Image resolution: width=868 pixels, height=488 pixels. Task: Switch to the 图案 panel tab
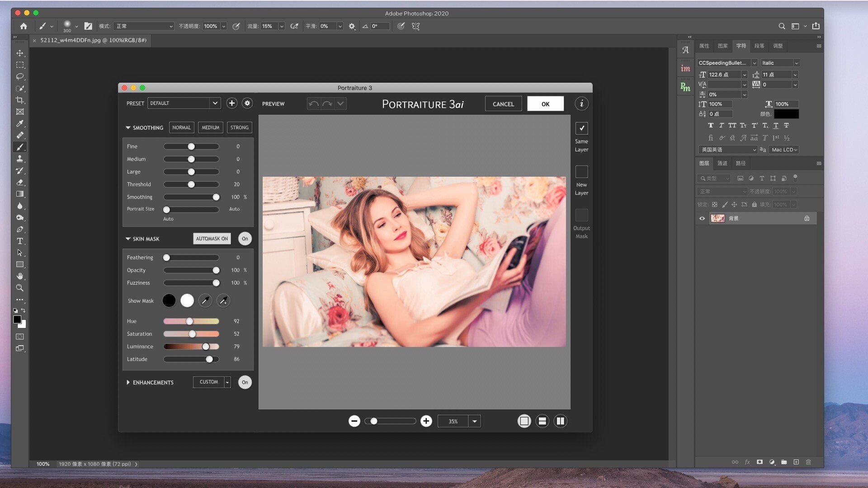(x=723, y=46)
